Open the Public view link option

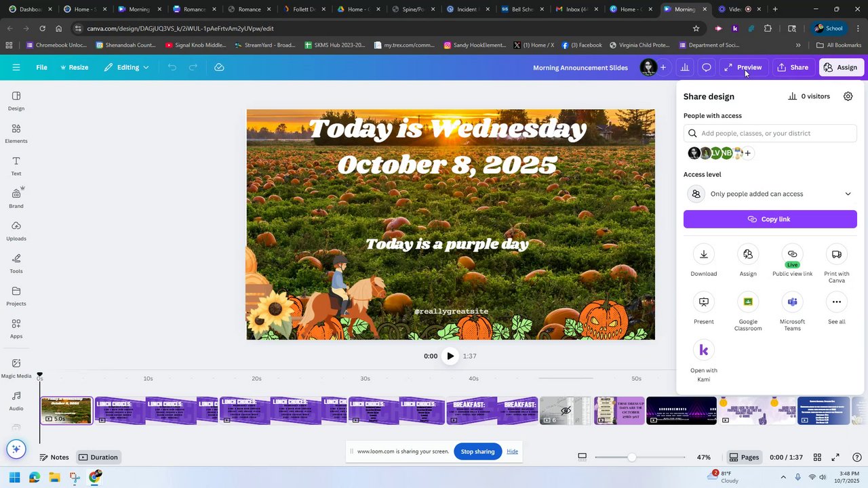click(x=792, y=261)
